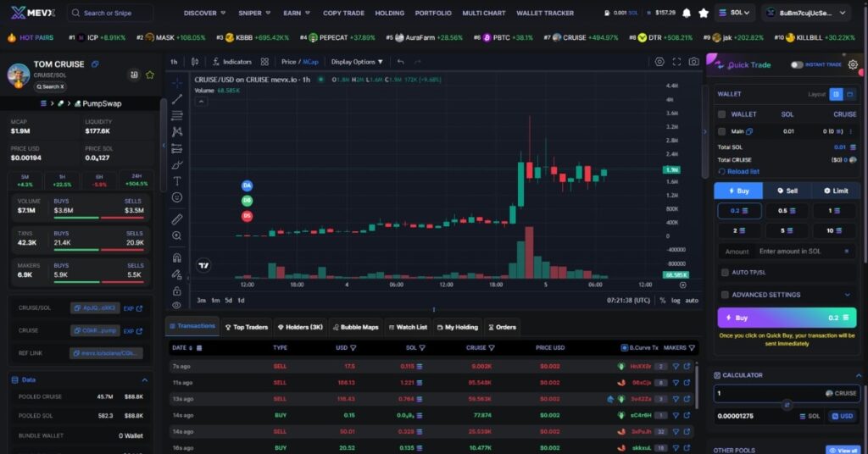Open chart settings gear-ring icon

(659, 62)
